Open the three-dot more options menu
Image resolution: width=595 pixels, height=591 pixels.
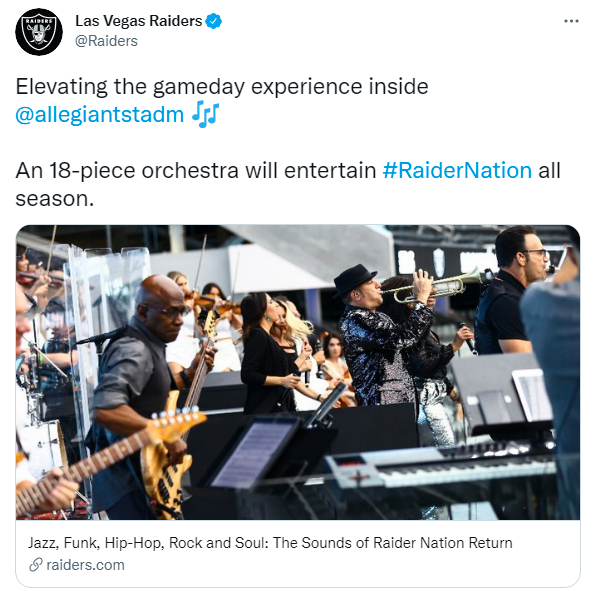[x=571, y=21]
